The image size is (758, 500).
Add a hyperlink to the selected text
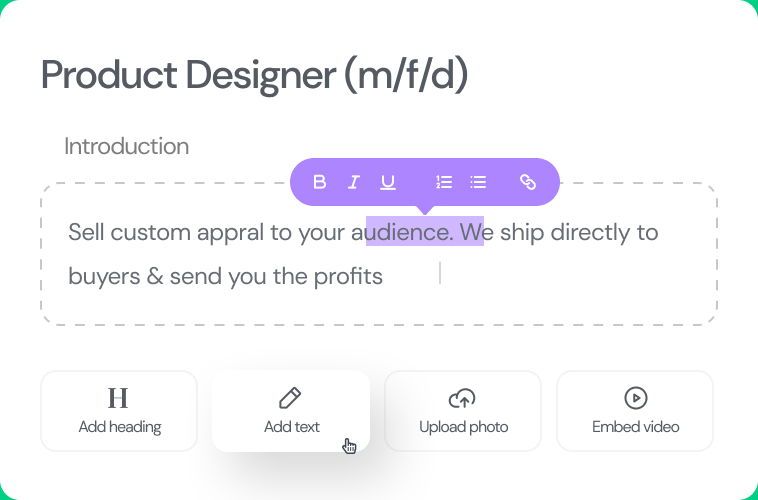click(528, 182)
